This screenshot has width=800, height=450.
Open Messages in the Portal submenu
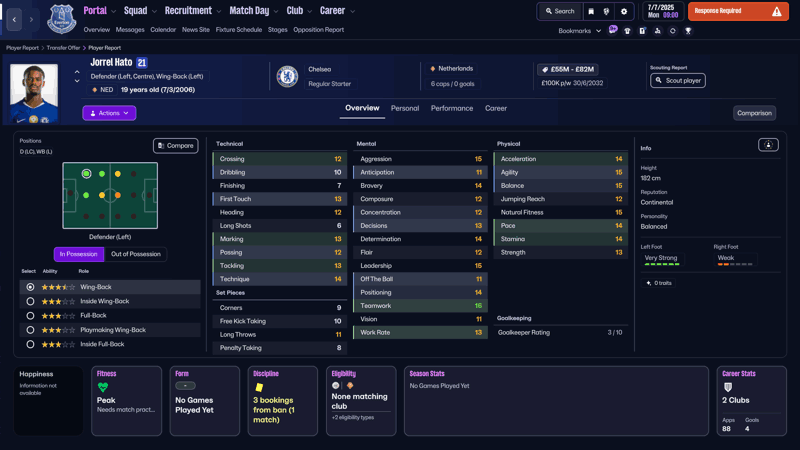pyautogui.click(x=130, y=30)
